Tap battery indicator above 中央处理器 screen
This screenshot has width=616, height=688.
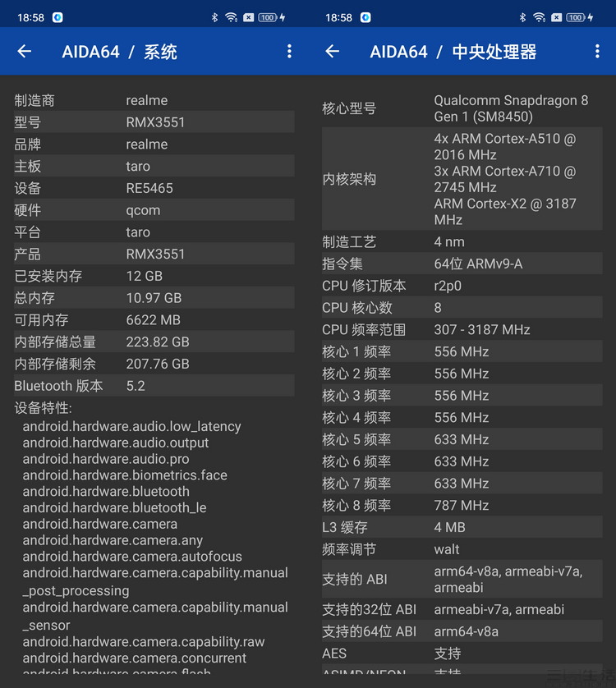(x=576, y=17)
